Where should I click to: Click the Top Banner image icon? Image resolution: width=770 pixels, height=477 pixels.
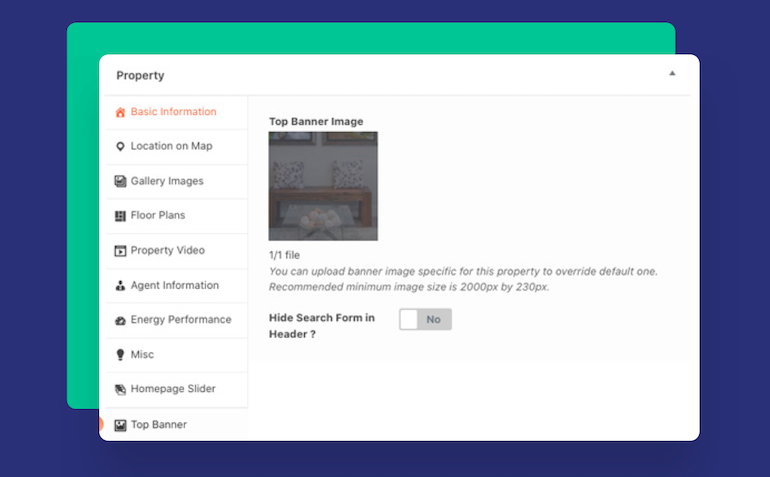click(120, 425)
